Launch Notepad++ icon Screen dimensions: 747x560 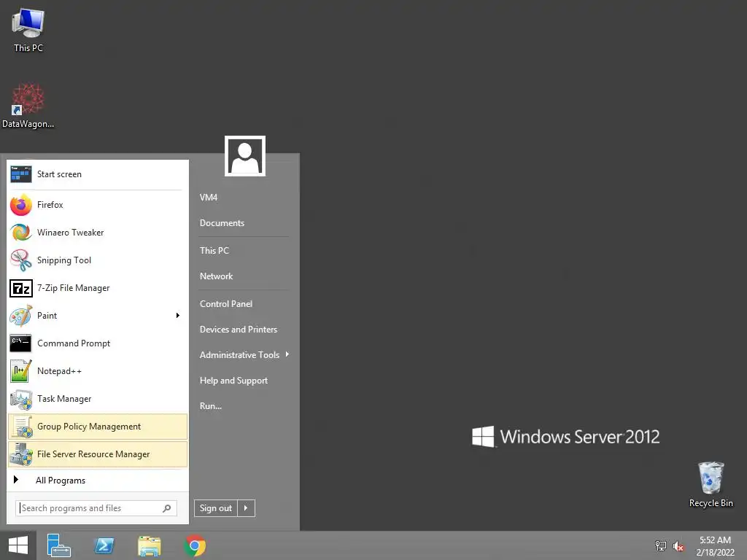pyautogui.click(x=21, y=371)
